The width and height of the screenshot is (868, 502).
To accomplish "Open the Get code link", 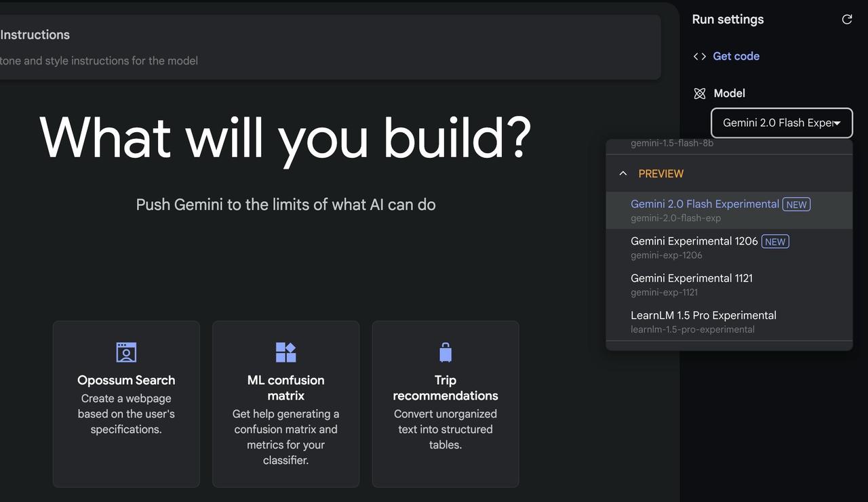I will coord(736,56).
